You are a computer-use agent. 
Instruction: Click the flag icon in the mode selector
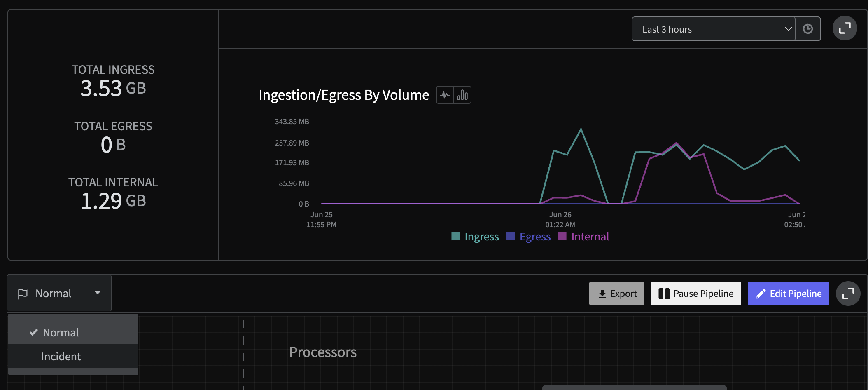23,294
